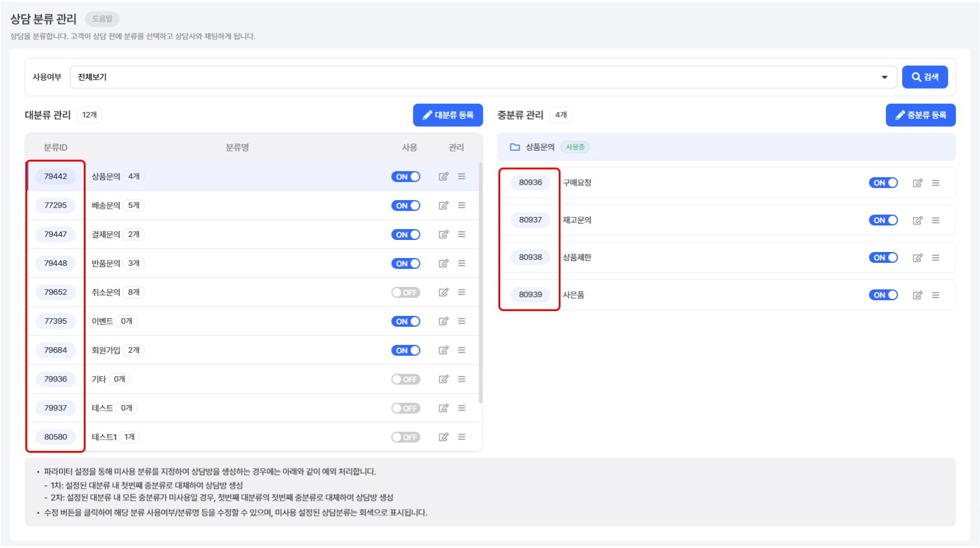
Task: Edit the 상품문의 category via pencil icon
Action: click(444, 177)
